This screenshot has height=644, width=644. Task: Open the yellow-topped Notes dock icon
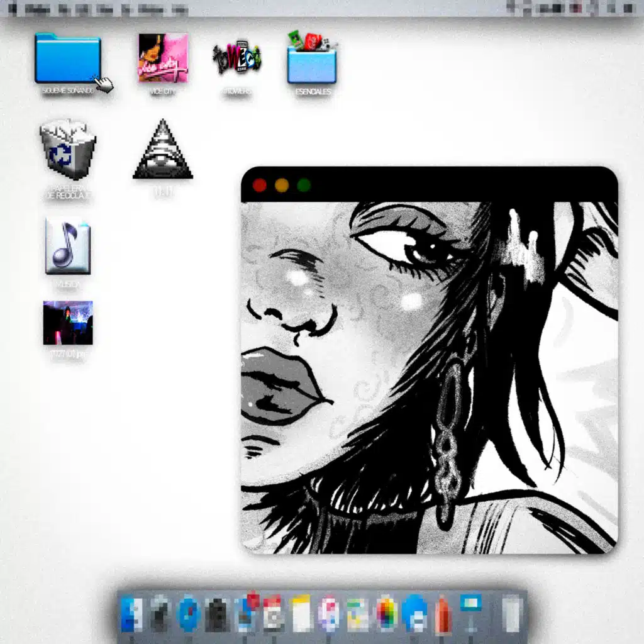301,614
